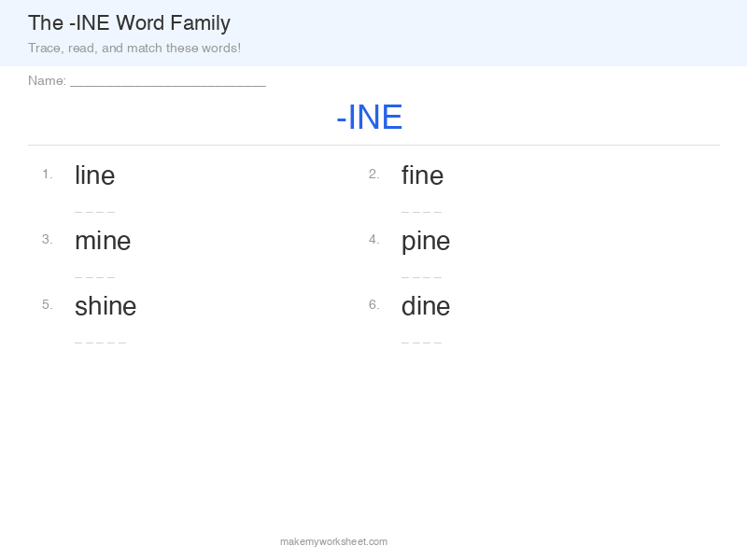The height and width of the screenshot is (560, 747).
Task: Select the word "mine" in item 3
Action: 103,241
